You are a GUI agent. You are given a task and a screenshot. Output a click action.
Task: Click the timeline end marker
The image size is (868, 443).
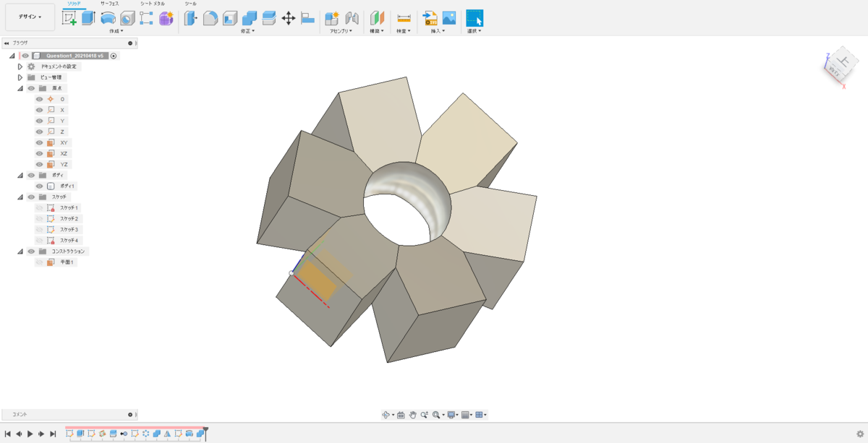pos(206,433)
